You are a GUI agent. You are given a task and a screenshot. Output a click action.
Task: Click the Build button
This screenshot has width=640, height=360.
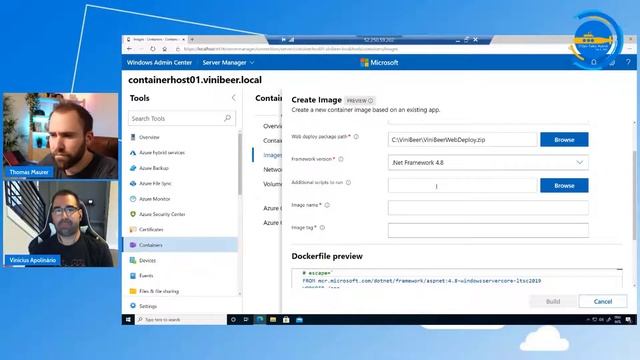click(553, 301)
